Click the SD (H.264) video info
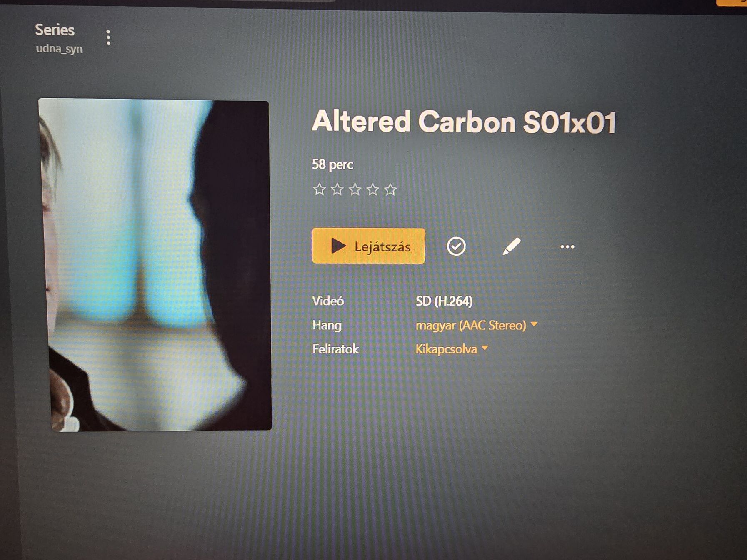The height and width of the screenshot is (560, 747). [444, 301]
